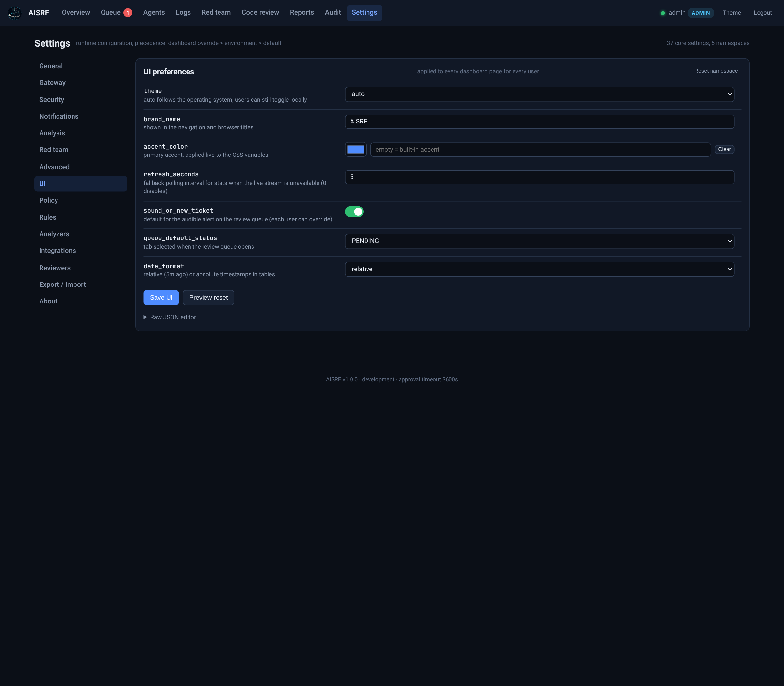Open Red team in the settings sidebar

point(81,150)
